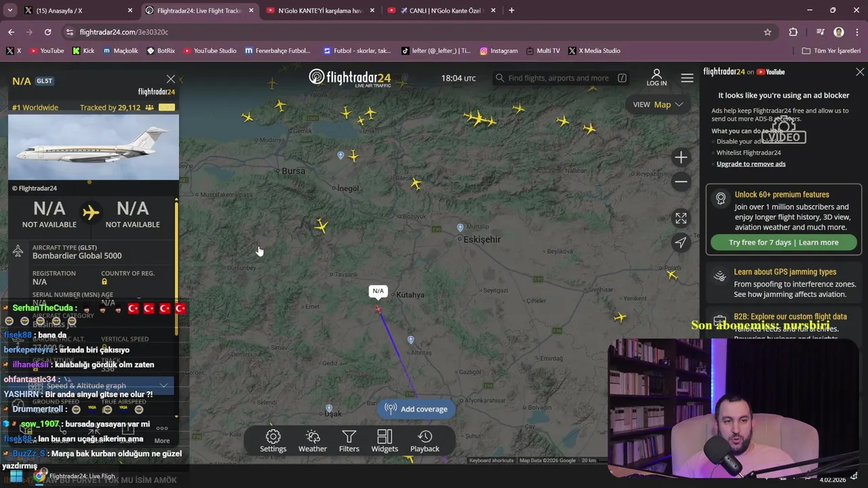Open the Tüm Yer İşaretleri bookmarks folder

click(x=831, y=51)
